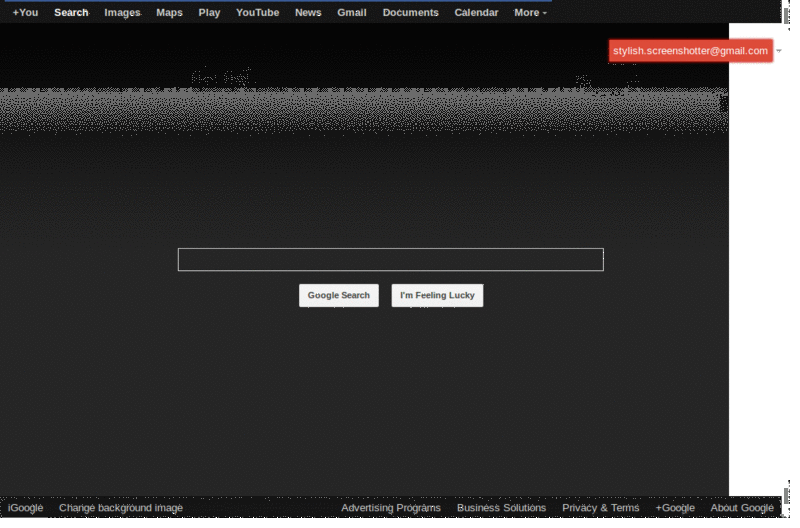Screen dimensions: 800x528
Task: Open the iGoogle footer link
Action: [26, 508]
